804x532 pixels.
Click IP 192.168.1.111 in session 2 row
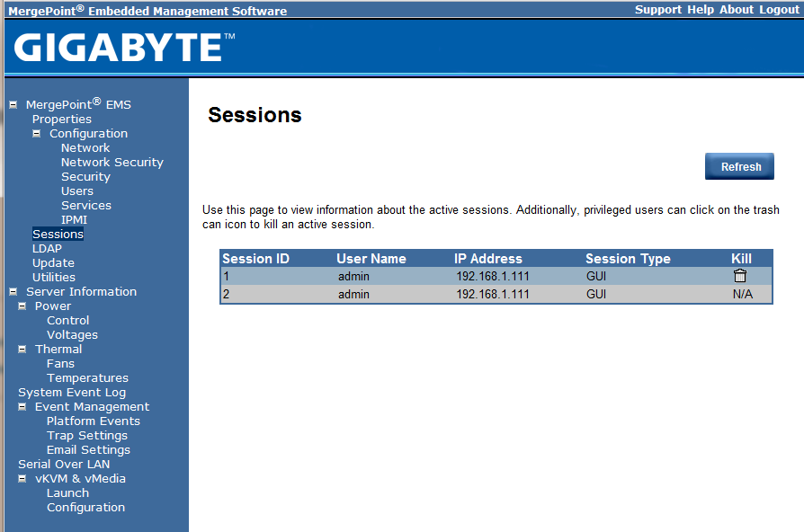(x=493, y=294)
